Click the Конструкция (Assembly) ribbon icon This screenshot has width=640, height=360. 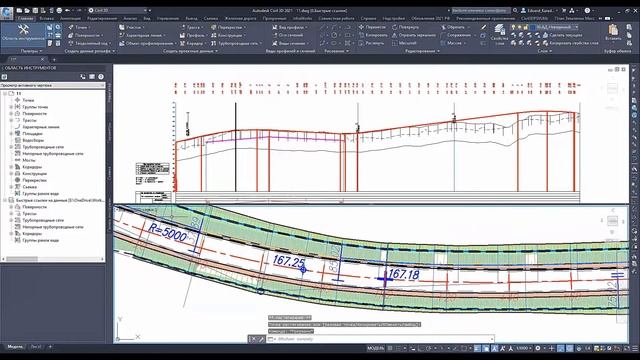213,35
